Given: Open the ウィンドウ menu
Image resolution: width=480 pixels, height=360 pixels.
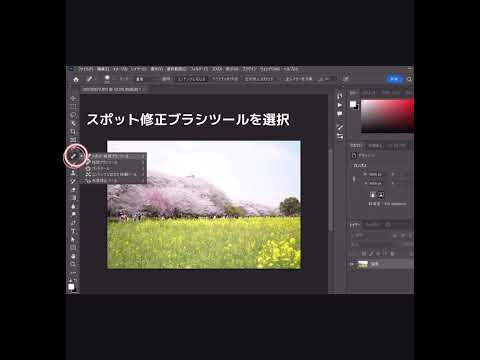Looking at the screenshot, I should (270, 69).
